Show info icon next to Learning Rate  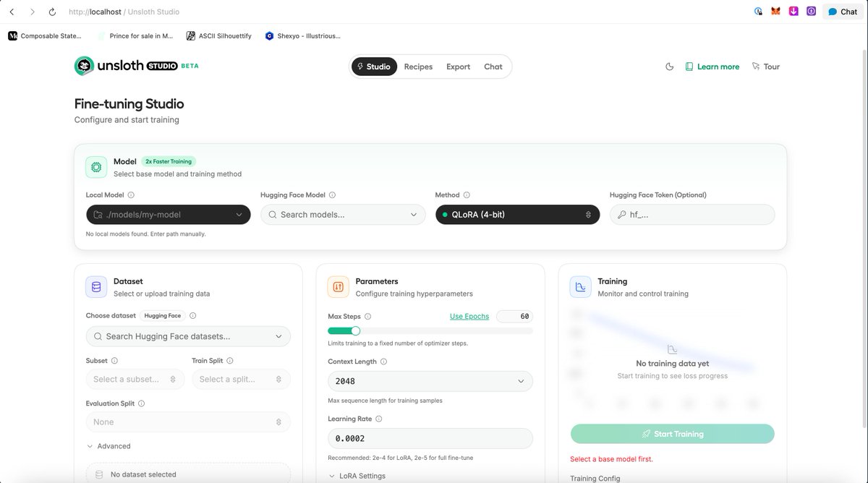[378, 419]
